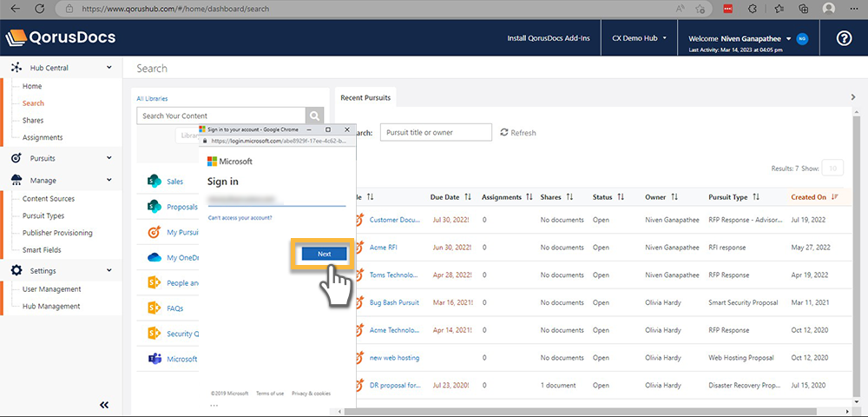Reload the page with refresh icon

(x=39, y=9)
